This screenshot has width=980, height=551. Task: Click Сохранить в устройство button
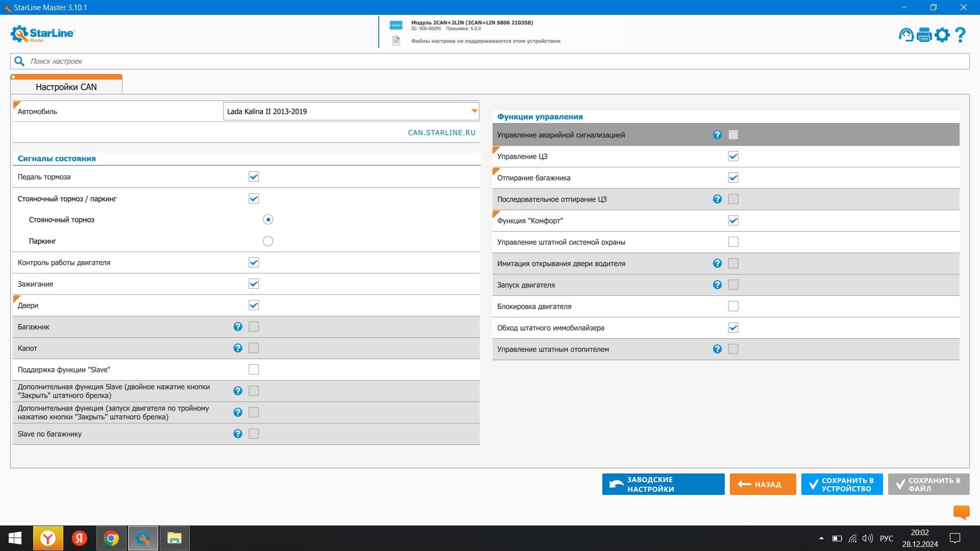pyautogui.click(x=842, y=484)
